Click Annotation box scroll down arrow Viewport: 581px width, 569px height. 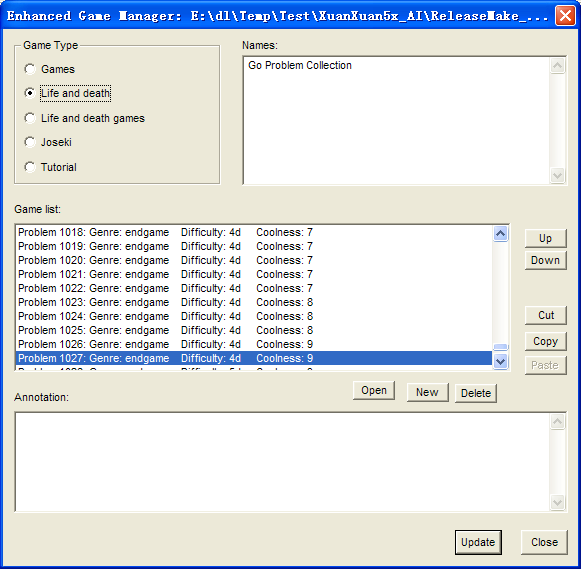coord(558,502)
